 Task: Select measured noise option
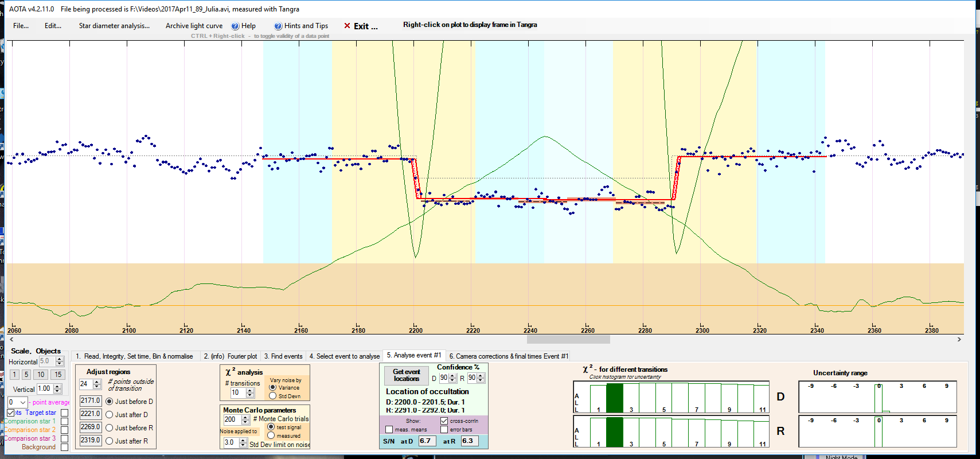click(x=271, y=435)
